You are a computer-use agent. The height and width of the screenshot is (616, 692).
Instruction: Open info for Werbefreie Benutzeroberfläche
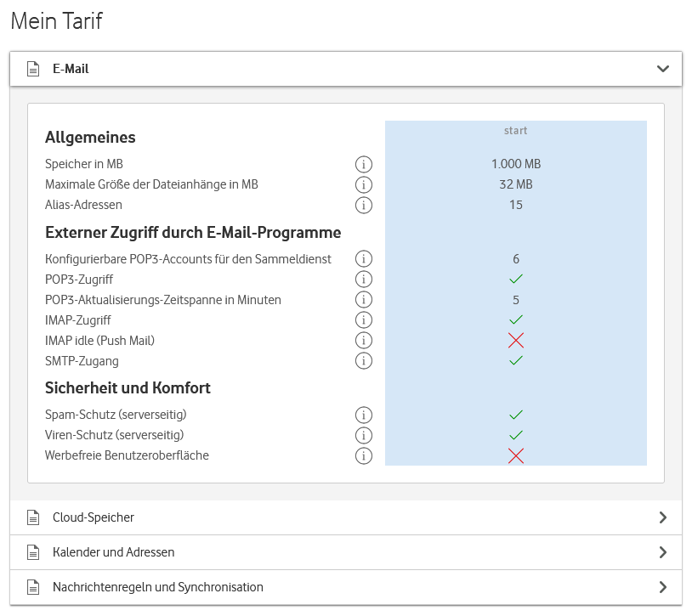coord(364,456)
